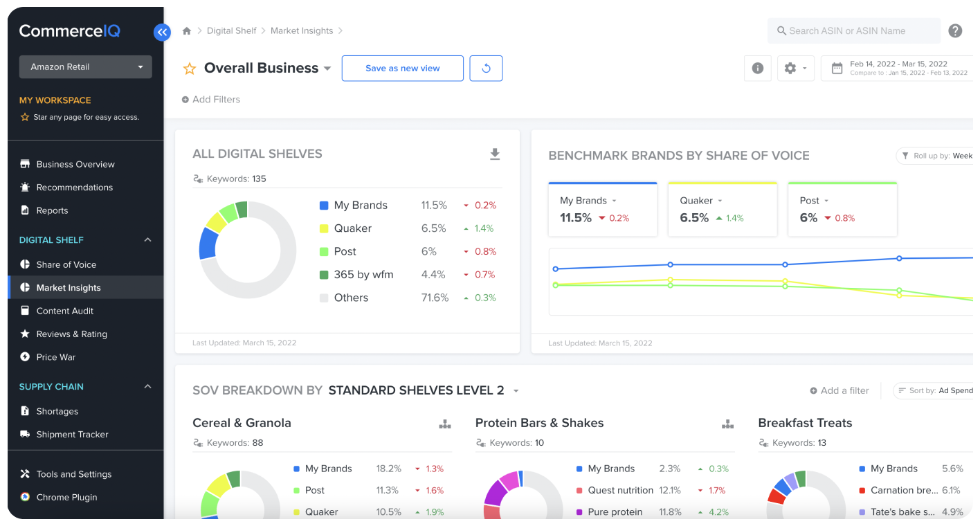Click the Roll up by filter funnel icon

[x=905, y=156]
